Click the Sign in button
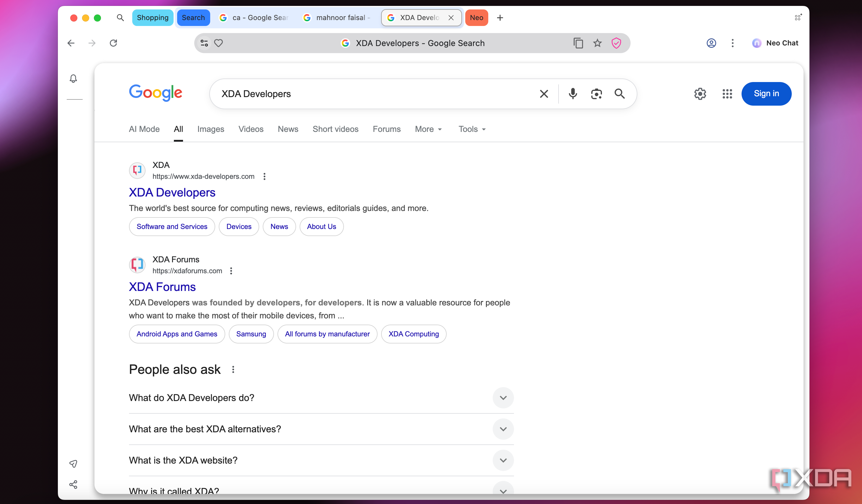The width and height of the screenshot is (862, 504). (x=766, y=94)
